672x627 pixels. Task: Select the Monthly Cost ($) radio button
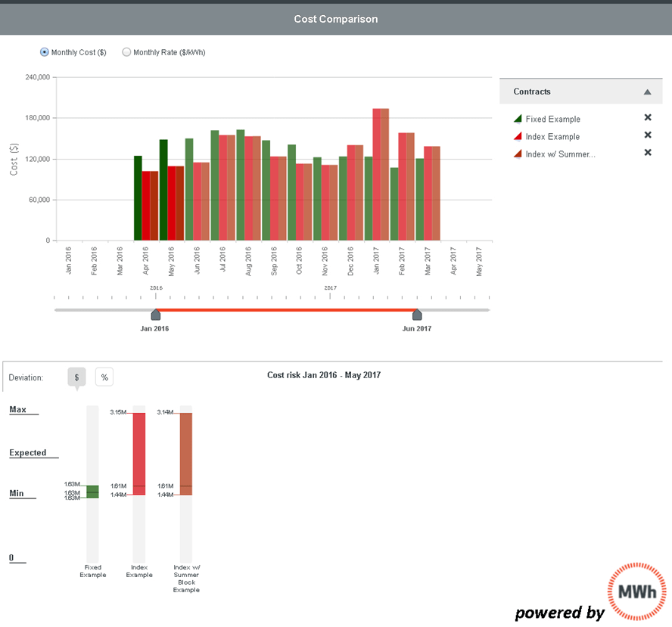point(45,53)
